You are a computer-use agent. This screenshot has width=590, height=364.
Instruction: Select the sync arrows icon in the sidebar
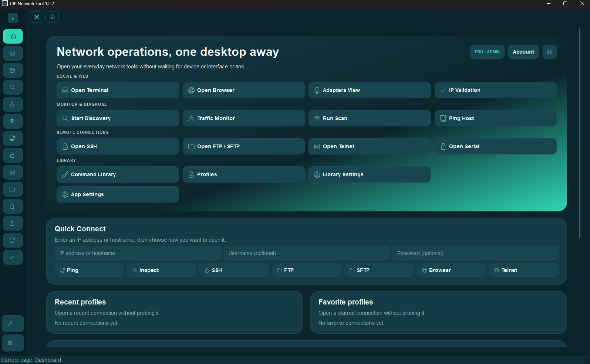click(x=13, y=240)
